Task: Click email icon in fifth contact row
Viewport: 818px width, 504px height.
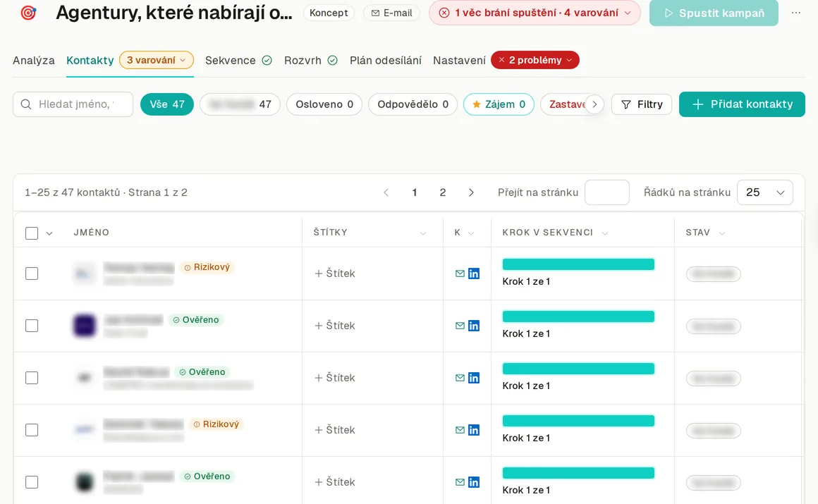Action: click(x=460, y=482)
